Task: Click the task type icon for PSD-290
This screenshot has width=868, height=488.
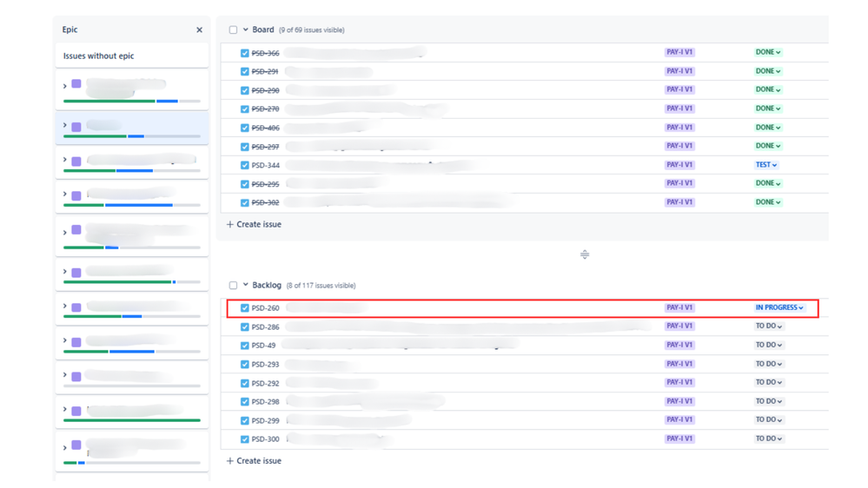Action: point(245,90)
